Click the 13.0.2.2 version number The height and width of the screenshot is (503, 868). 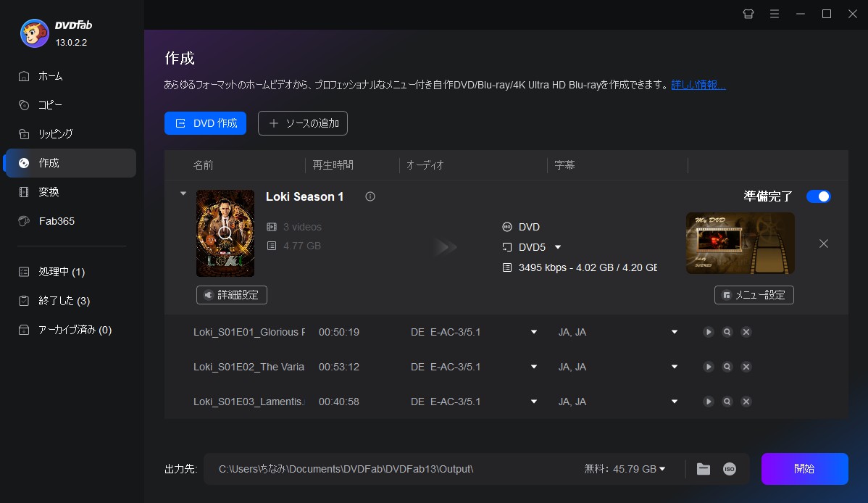pos(72,43)
